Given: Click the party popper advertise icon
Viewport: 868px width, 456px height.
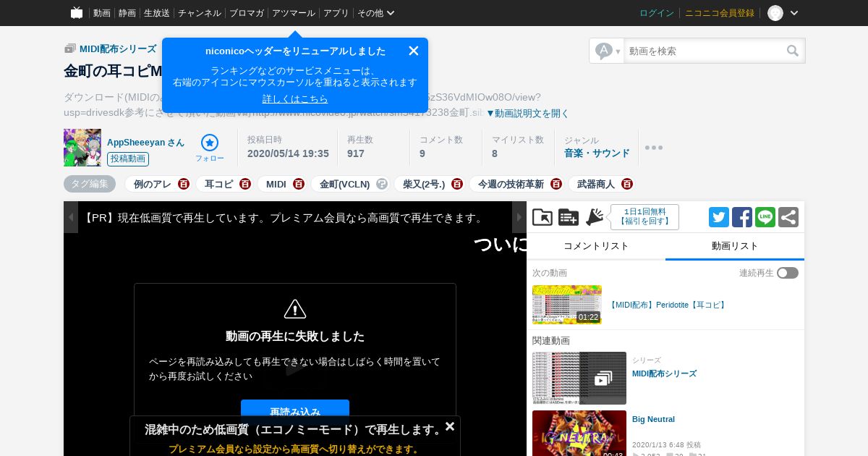Looking at the screenshot, I should pyautogui.click(x=595, y=217).
